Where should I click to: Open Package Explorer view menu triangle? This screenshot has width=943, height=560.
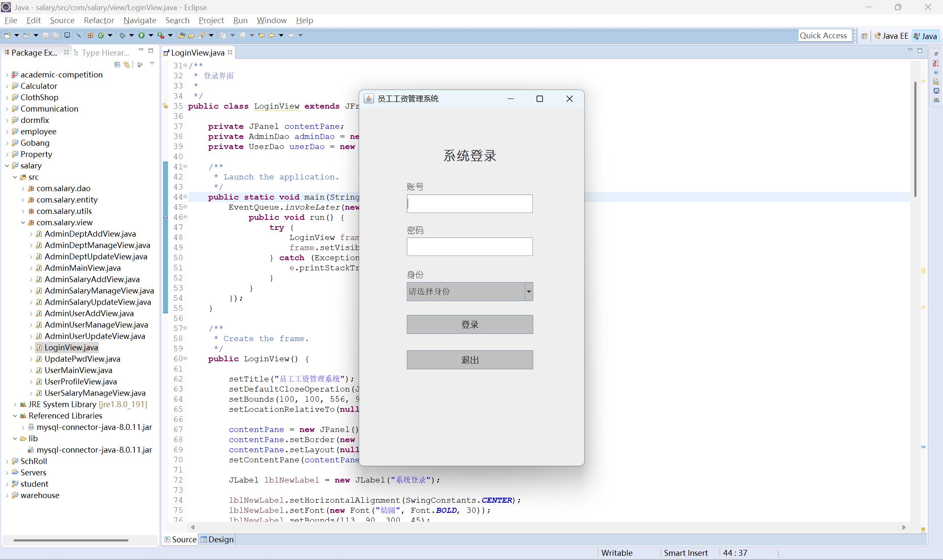click(152, 64)
